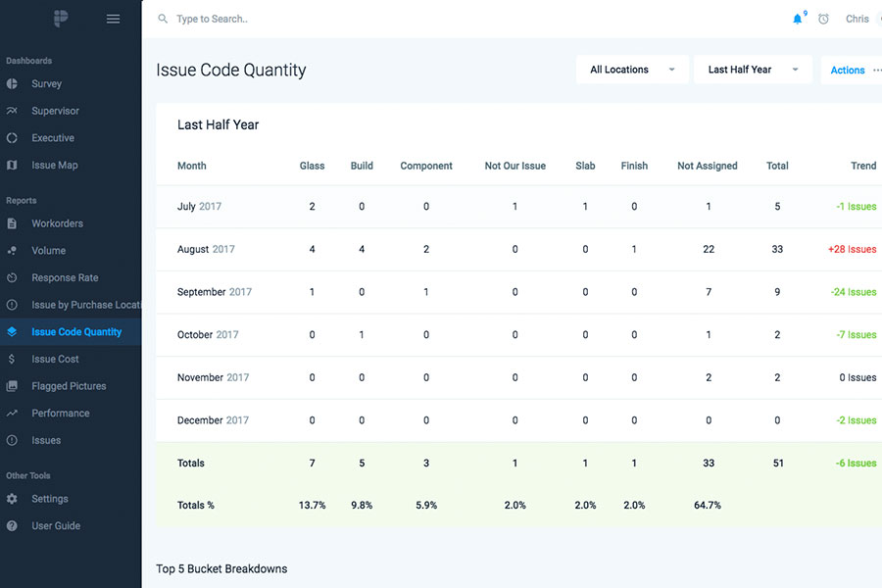
Task: Go to the Executive dashboard
Action: coord(53,138)
